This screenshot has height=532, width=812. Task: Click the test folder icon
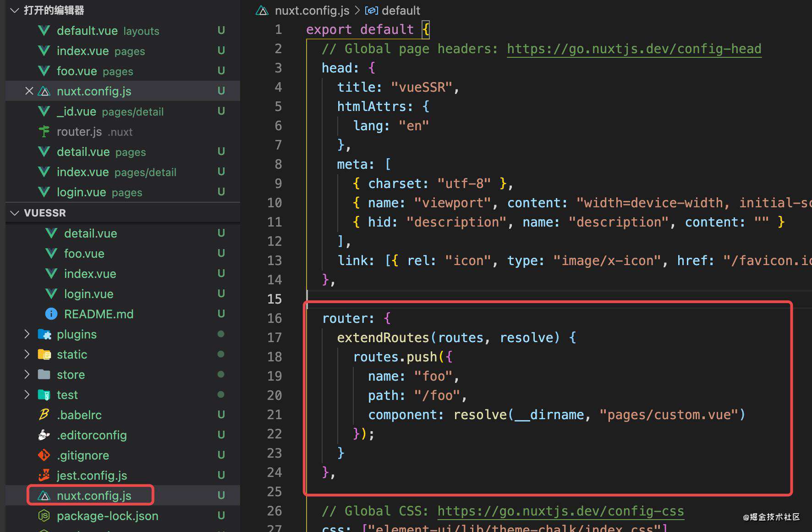click(44, 395)
